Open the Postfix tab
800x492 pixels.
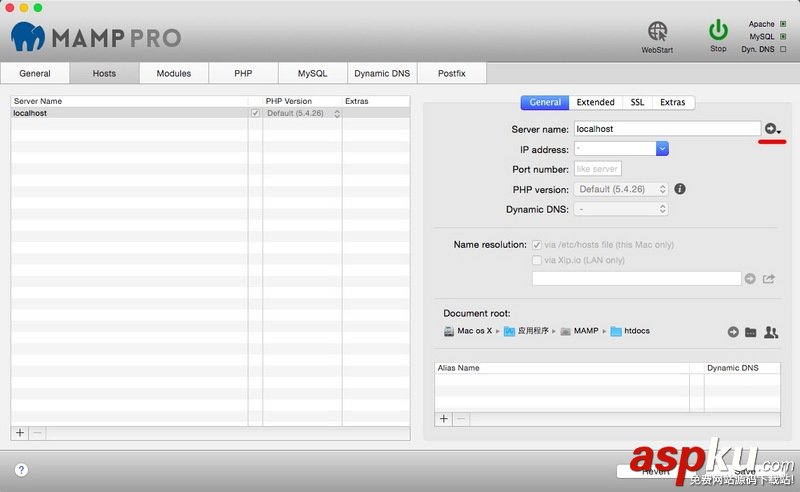(452, 73)
